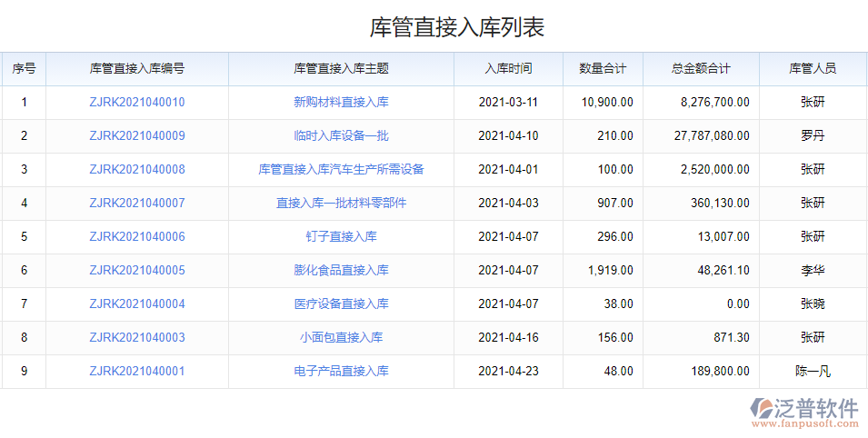Sort by 总金额合计 column header
Image resolution: width=868 pixels, height=438 pixels.
(x=701, y=69)
